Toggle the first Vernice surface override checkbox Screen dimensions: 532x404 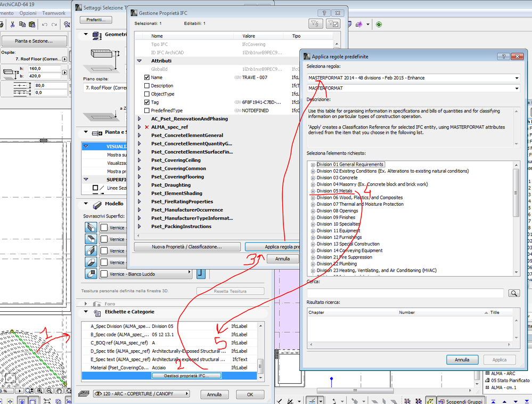[104, 228]
